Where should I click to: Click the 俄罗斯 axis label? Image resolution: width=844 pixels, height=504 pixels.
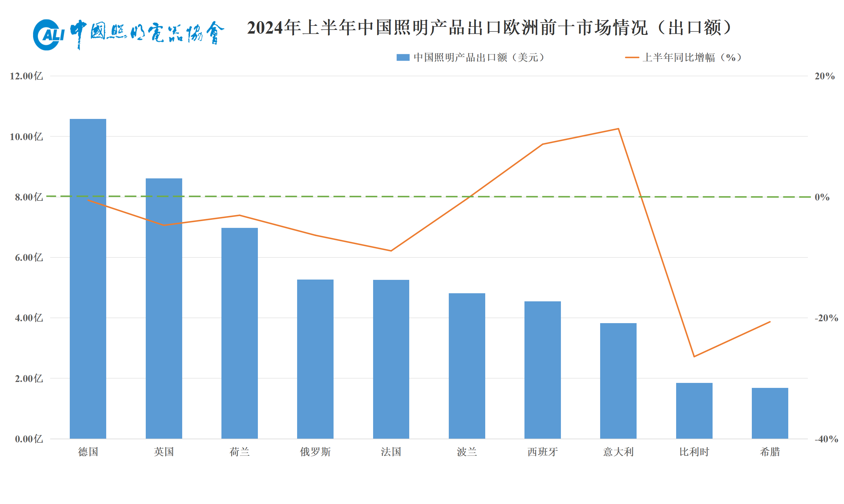point(315,452)
